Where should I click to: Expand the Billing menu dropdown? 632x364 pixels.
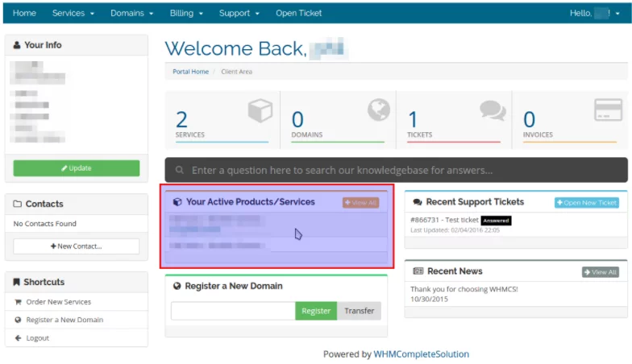tap(186, 13)
